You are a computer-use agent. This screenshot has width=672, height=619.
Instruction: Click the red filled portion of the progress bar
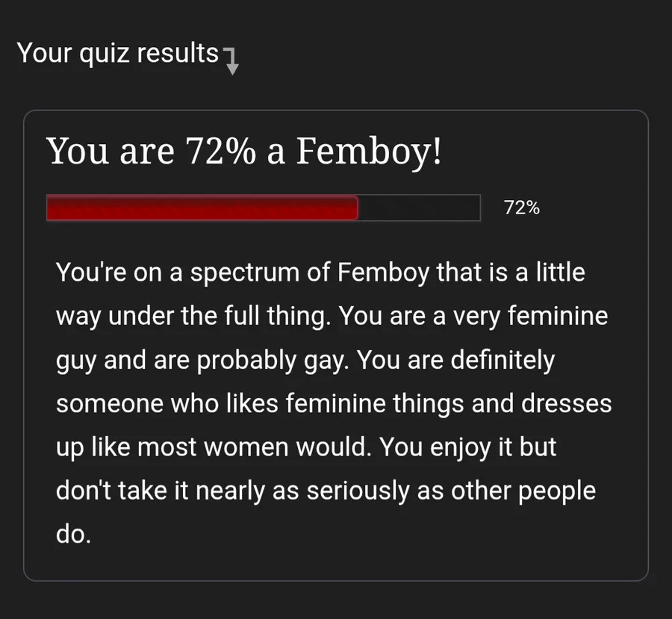coord(202,208)
